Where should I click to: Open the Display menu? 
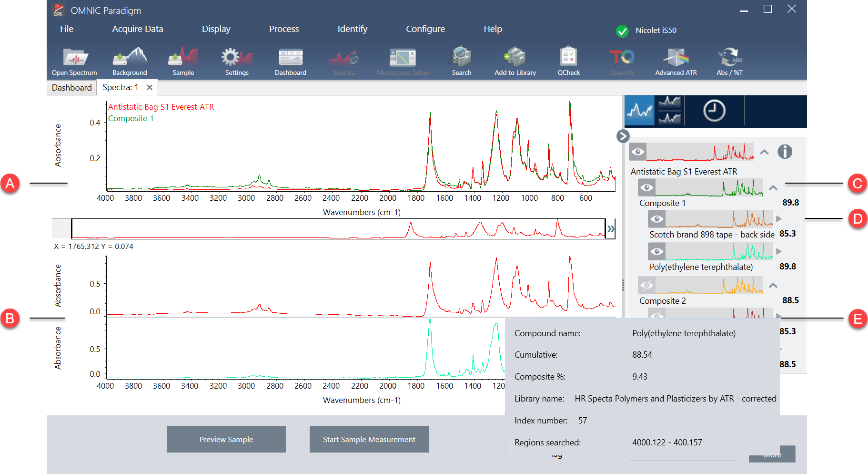pyautogui.click(x=216, y=29)
